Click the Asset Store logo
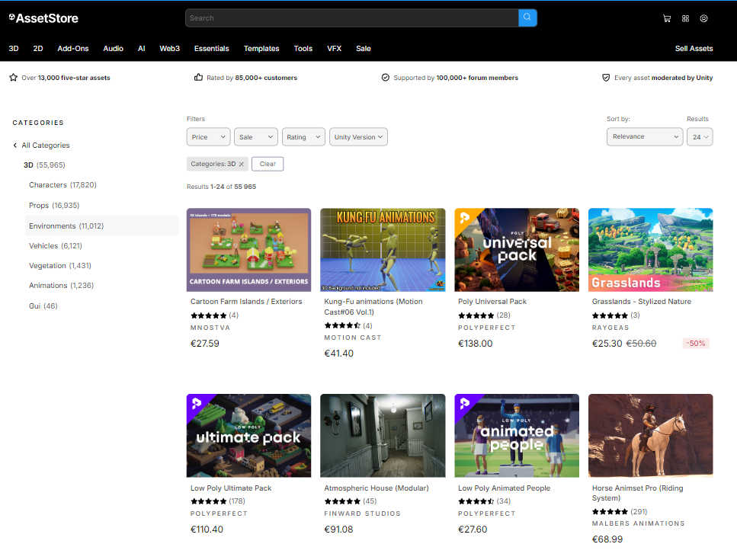 tap(43, 18)
